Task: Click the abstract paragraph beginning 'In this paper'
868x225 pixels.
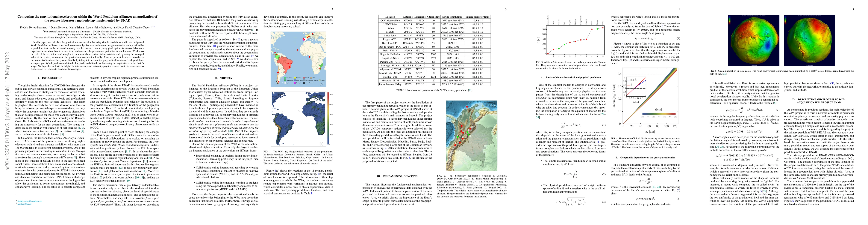Action: (87, 56)
